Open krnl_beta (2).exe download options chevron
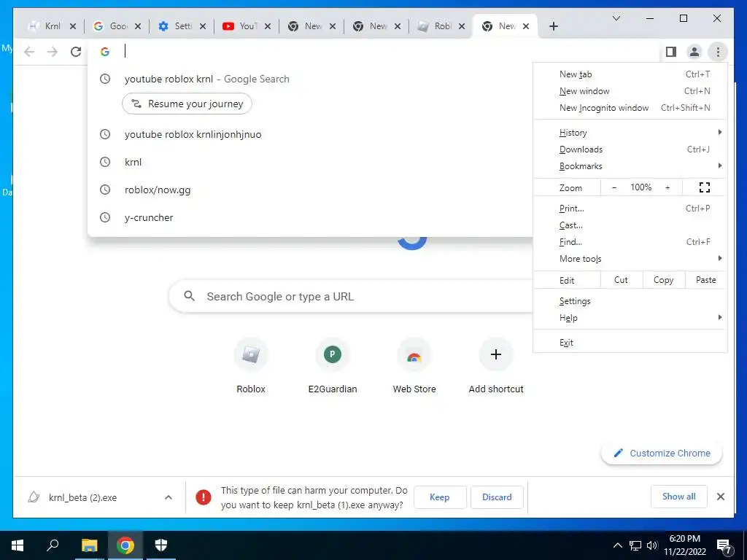 point(169,497)
